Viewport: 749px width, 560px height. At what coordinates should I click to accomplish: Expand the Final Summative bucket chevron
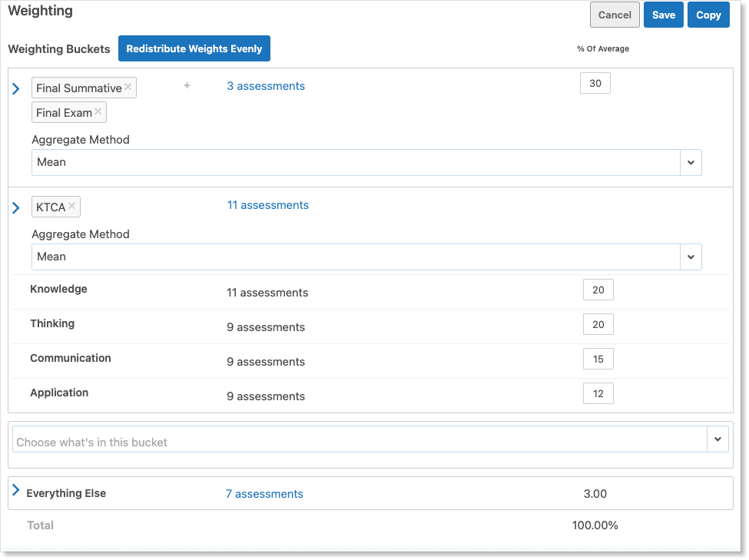pos(16,89)
